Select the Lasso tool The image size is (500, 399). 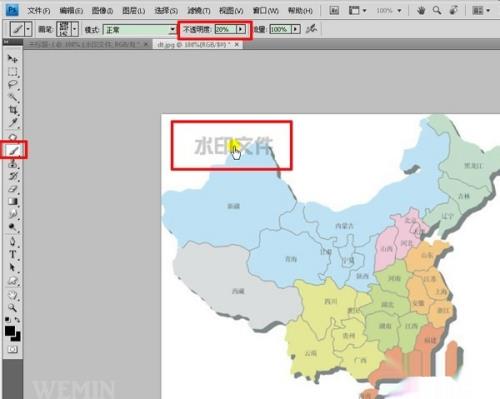(x=13, y=84)
